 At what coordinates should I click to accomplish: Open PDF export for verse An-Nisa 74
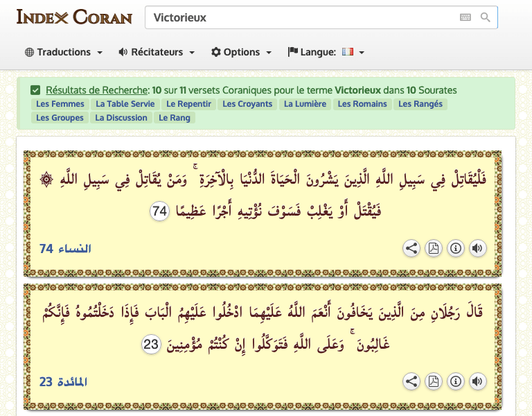(434, 248)
